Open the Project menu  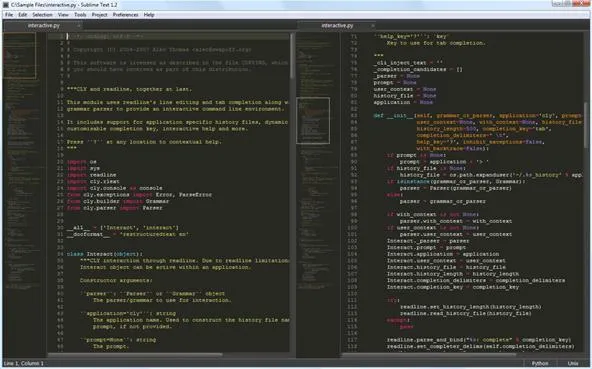tap(99, 15)
